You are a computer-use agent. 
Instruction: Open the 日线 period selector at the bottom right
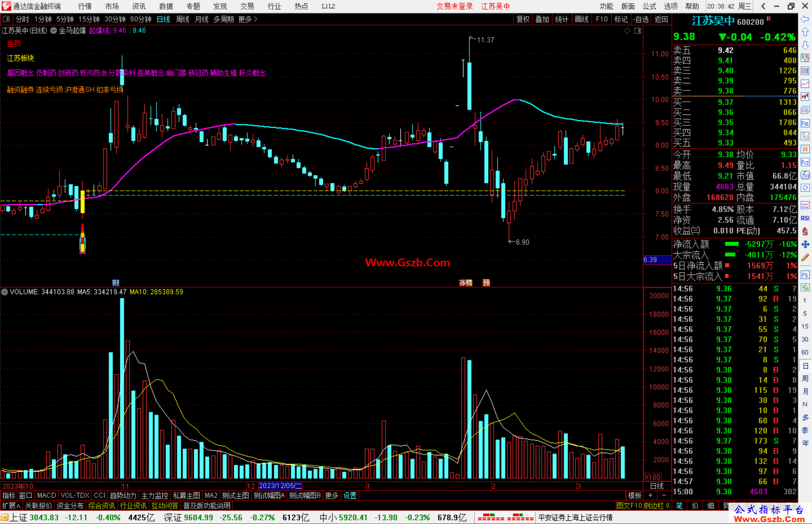[656, 486]
